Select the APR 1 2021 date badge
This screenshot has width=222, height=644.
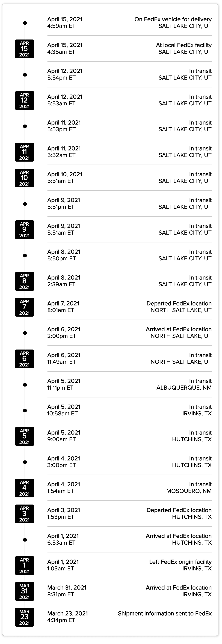click(x=25, y=566)
